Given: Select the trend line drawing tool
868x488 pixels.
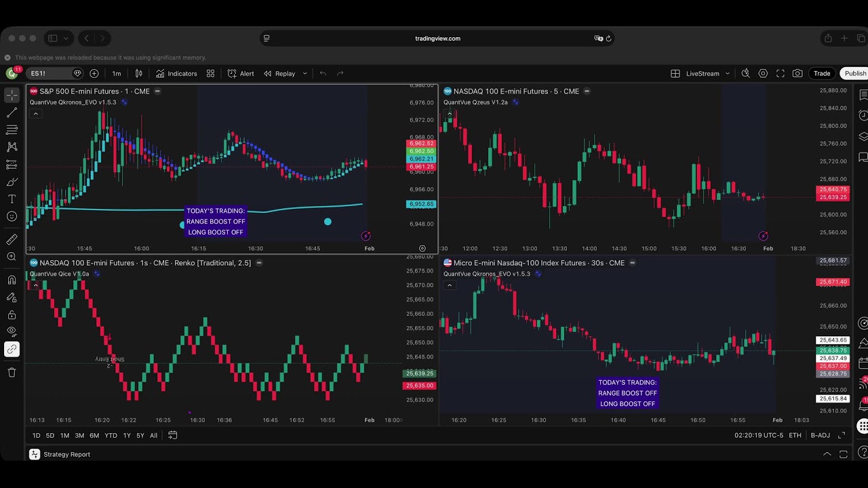Looking at the screenshot, I should tap(12, 113).
